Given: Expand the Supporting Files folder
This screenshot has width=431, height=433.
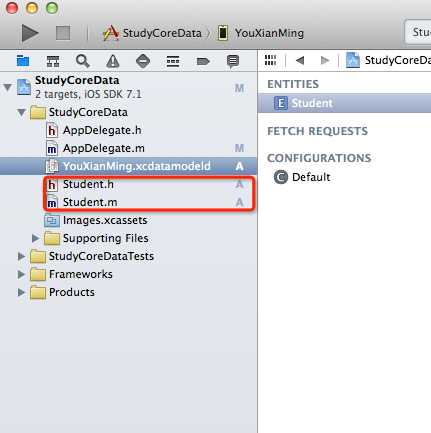Looking at the screenshot, I should point(35,238).
